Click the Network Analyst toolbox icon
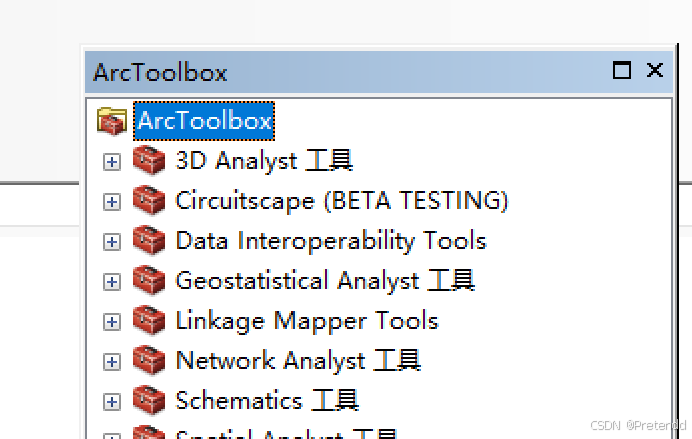Screen dimensions: 692x439 (149, 361)
